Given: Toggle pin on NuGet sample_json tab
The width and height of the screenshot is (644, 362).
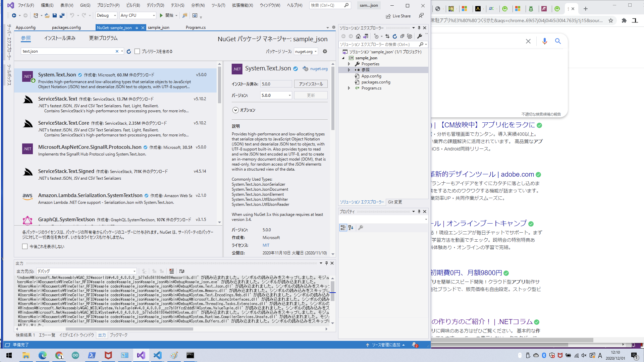Looking at the screenshot, I should point(137,28).
